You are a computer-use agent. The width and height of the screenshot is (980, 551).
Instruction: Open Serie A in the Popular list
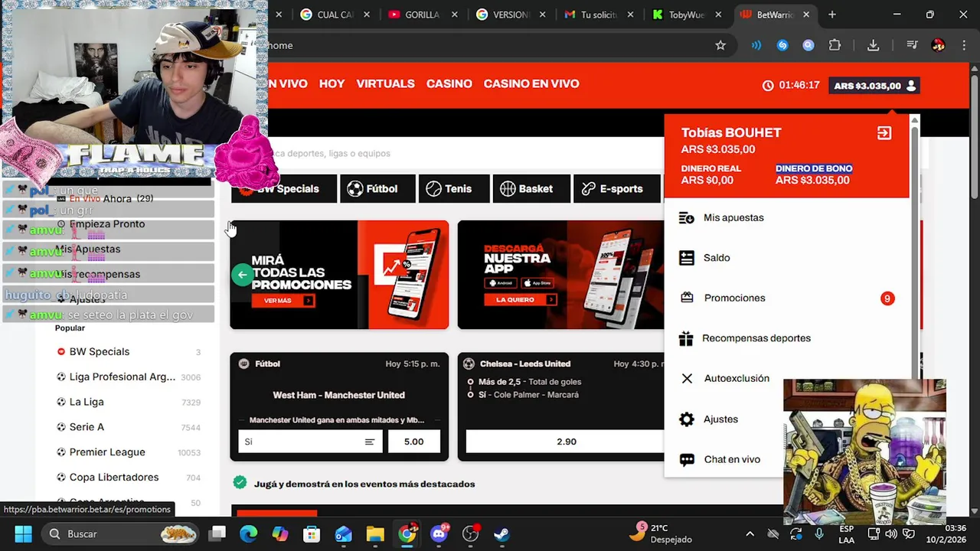[87, 427]
